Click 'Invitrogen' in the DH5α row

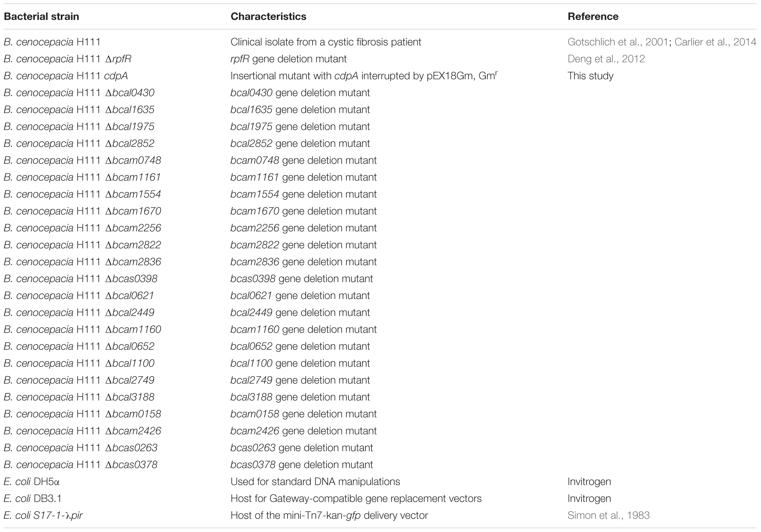[589, 482]
